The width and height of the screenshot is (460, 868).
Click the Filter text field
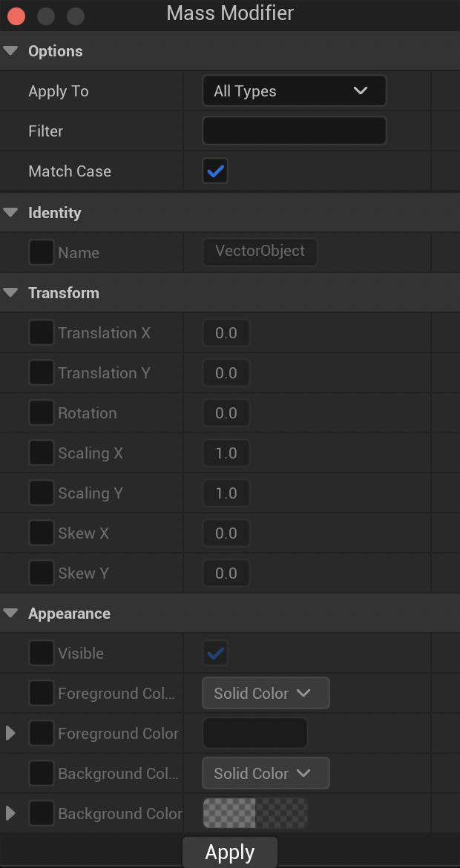point(294,131)
